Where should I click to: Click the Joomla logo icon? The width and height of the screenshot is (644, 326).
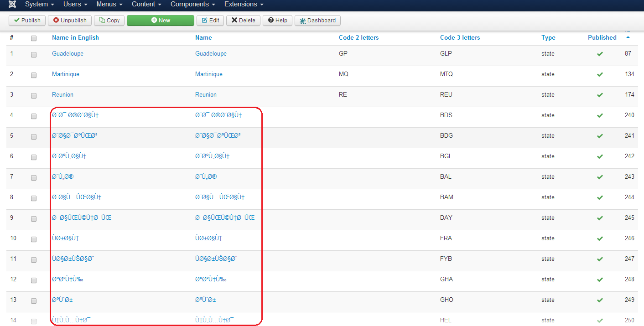pyautogui.click(x=13, y=4)
